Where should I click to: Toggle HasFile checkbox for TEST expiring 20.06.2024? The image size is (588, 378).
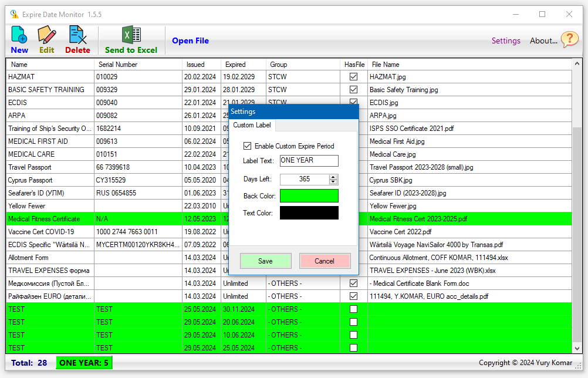tap(353, 322)
